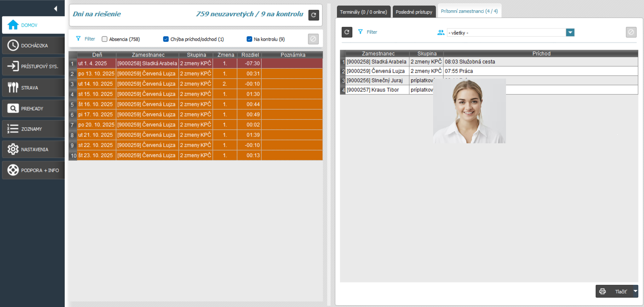644x307 pixels.
Task: Click the clear filter icon in employees panel
Action: click(x=631, y=32)
